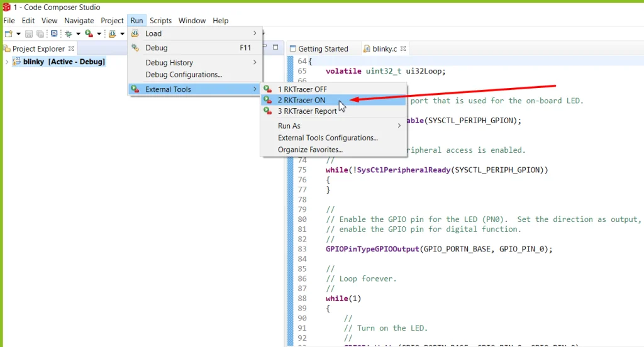644x347 pixels.
Task: Click the Load program toolbar icon
Action: (112, 34)
